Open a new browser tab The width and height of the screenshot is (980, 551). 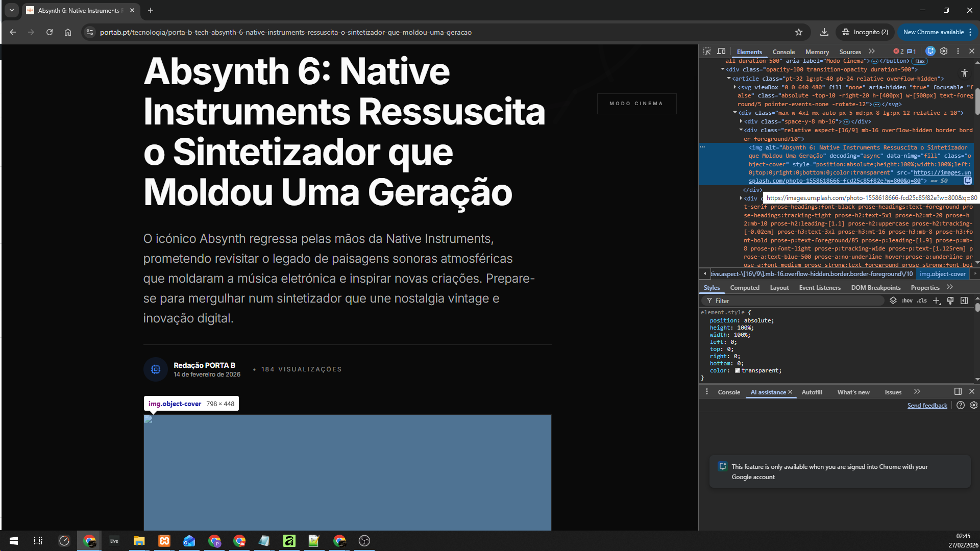pos(151,10)
